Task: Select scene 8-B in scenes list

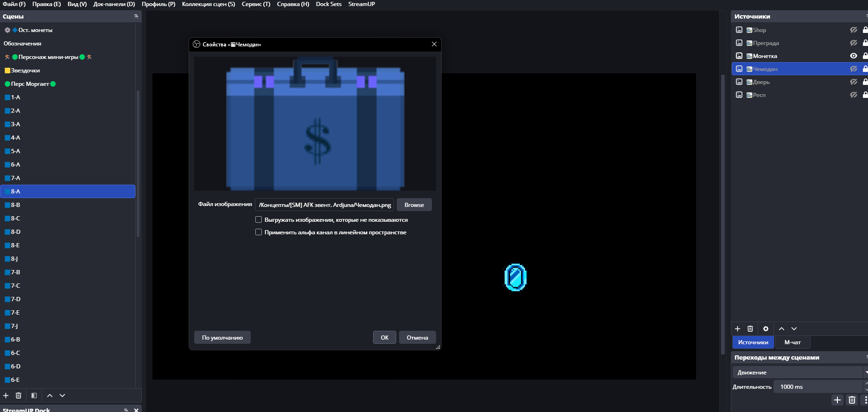Action: point(16,205)
